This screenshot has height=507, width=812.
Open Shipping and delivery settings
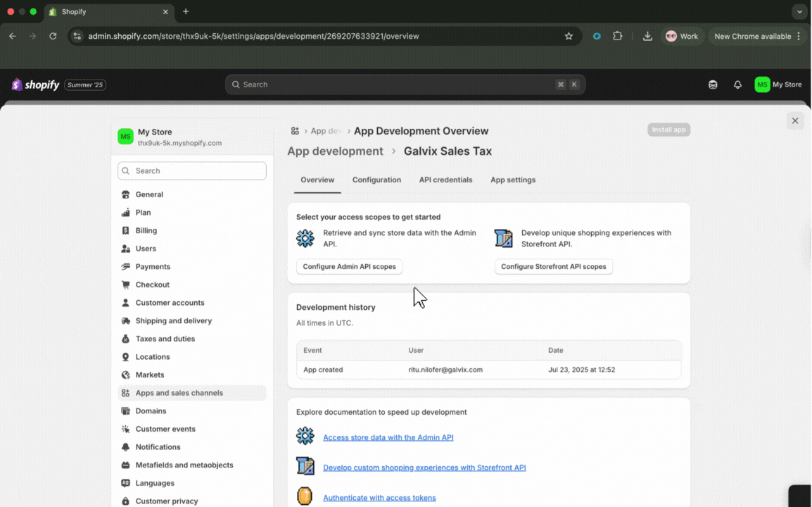[x=191, y=321]
